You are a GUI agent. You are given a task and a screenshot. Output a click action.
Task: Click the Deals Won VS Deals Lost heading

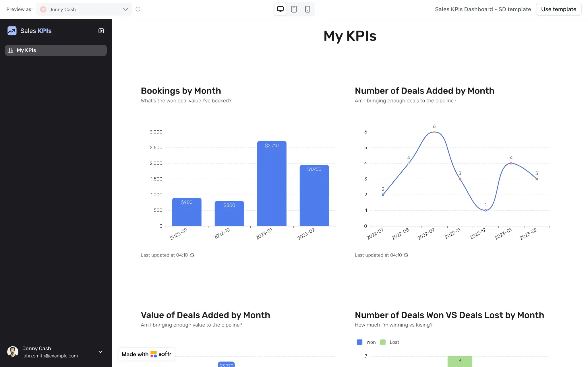click(x=449, y=315)
